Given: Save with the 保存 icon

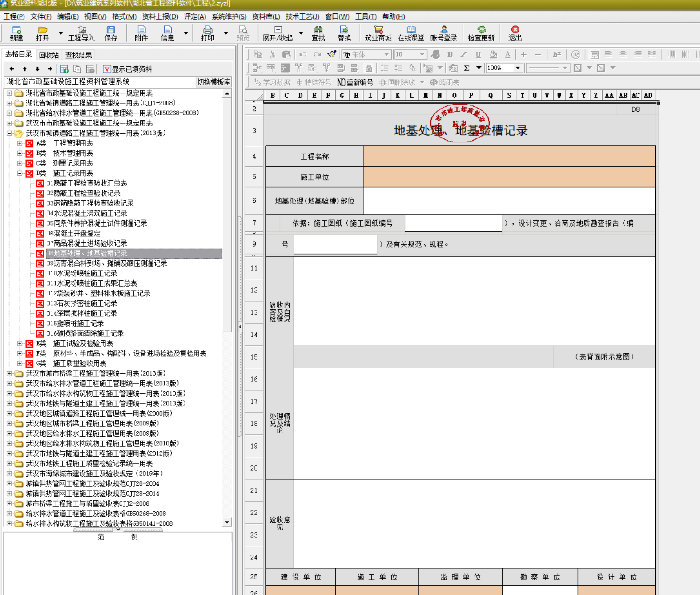Looking at the screenshot, I should coord(111,33).
